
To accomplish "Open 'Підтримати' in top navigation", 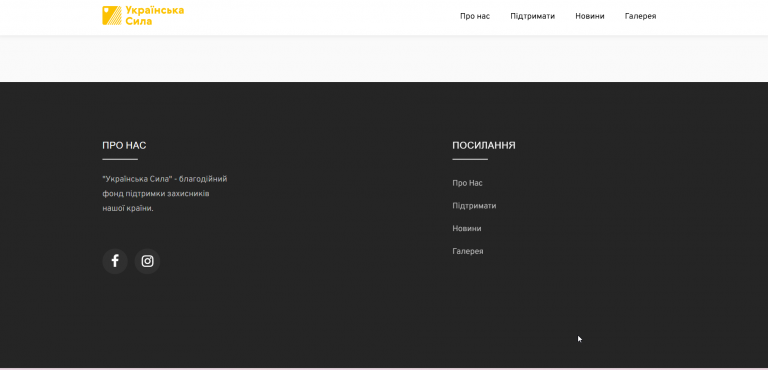I will 532,16.
